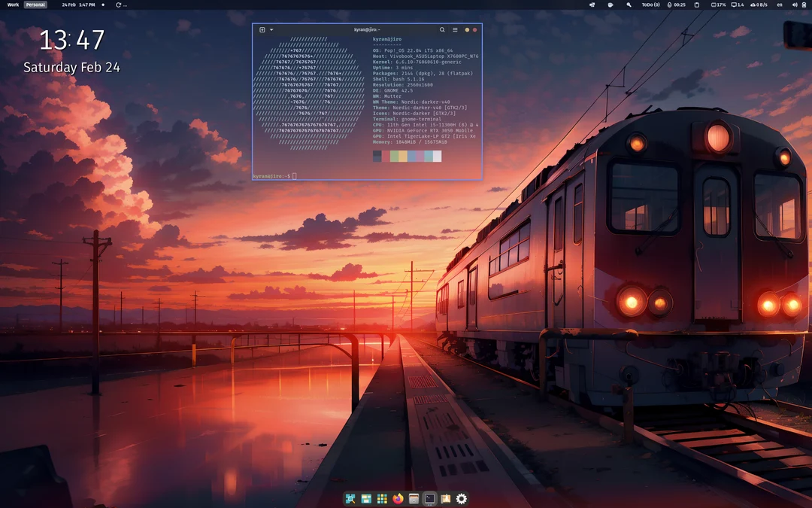Launch Firefox from the dock
Viewport: 812px width, 508px height.
[x=398, y=499]
